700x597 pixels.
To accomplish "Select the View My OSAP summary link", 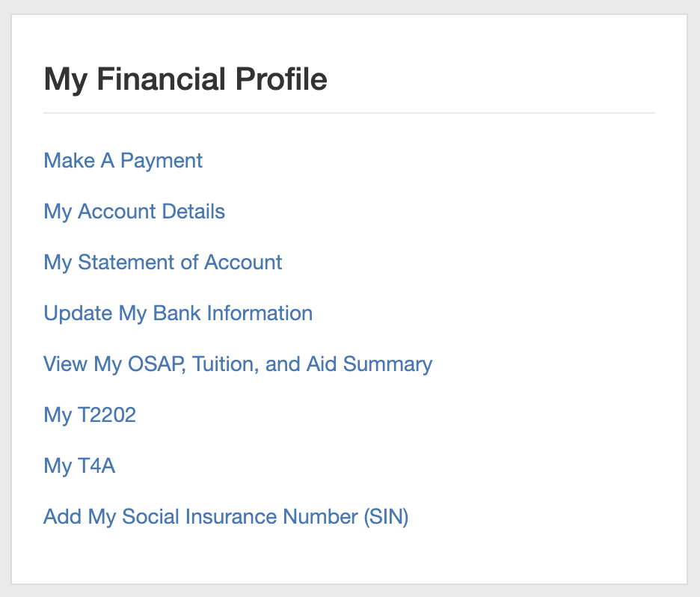I will [238, 364].
